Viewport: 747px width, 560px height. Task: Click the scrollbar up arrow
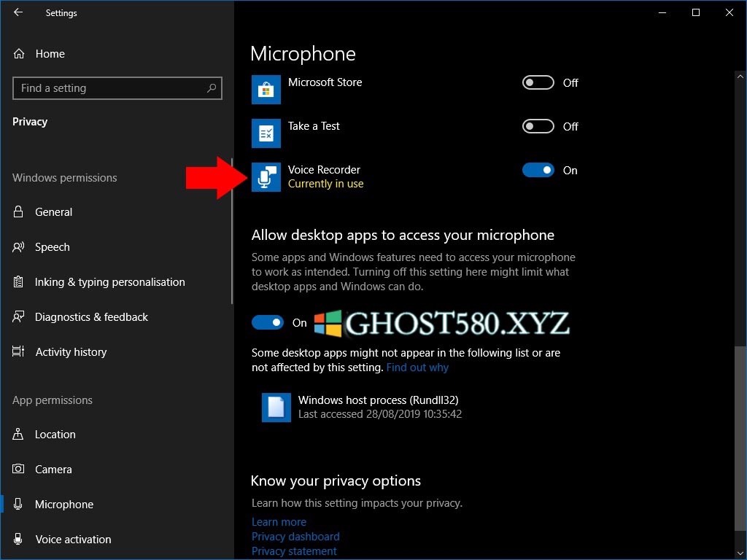740,76
